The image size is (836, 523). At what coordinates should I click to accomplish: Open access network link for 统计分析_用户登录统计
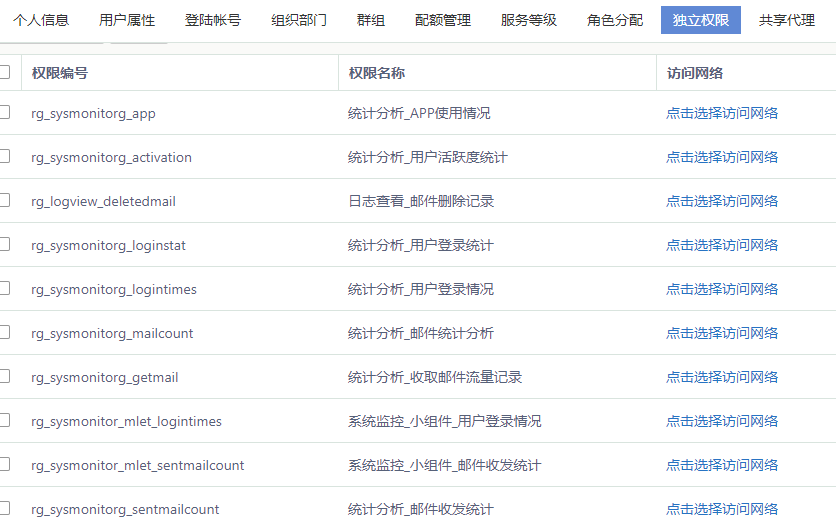[722, 245]
